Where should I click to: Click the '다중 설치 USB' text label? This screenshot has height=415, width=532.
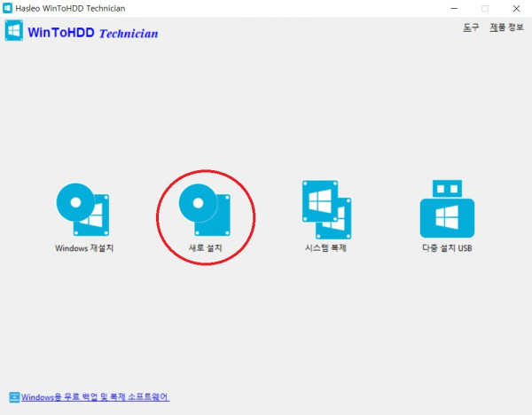[447, 248]
